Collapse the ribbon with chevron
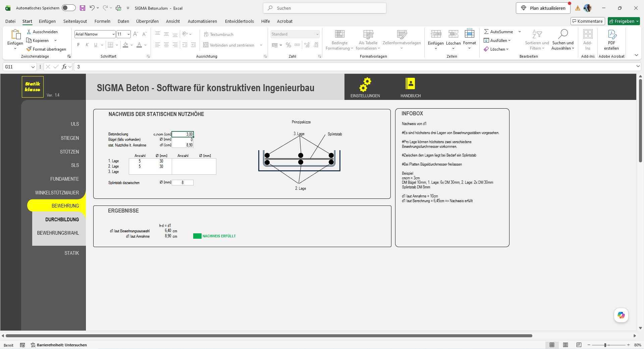The image size is (644, 349). coord(636,55)
